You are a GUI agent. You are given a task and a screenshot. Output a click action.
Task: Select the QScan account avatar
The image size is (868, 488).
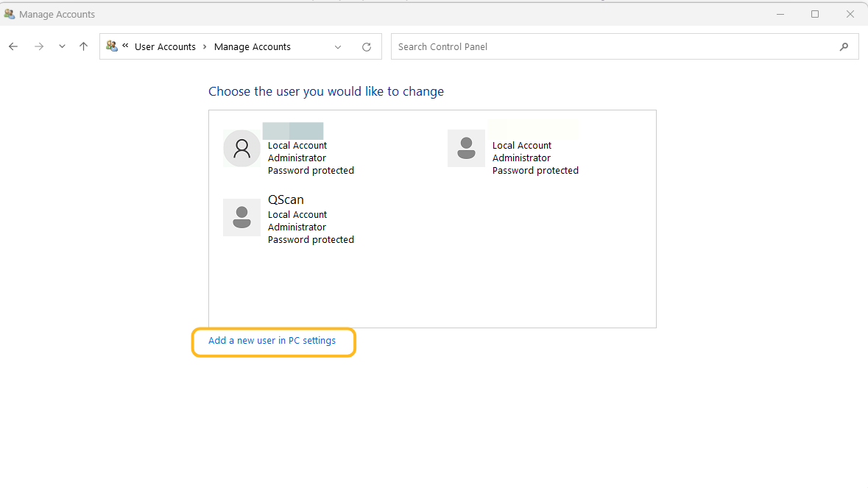pos(242,217)
